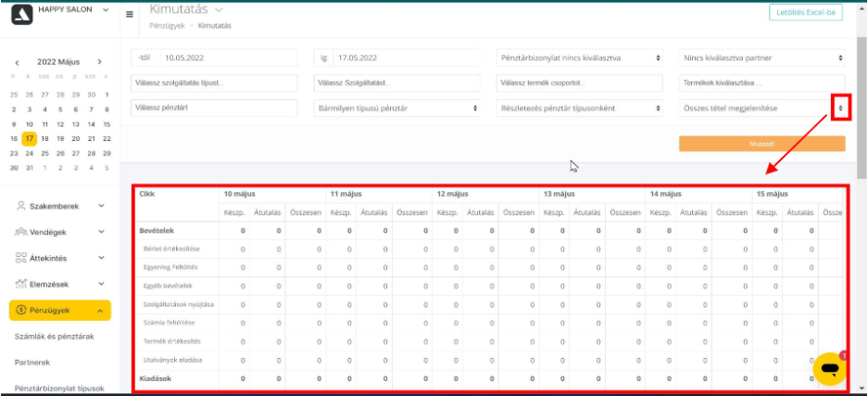Click the Bevételek row label
Screen dimensions: 868x396
coord(157,230)
